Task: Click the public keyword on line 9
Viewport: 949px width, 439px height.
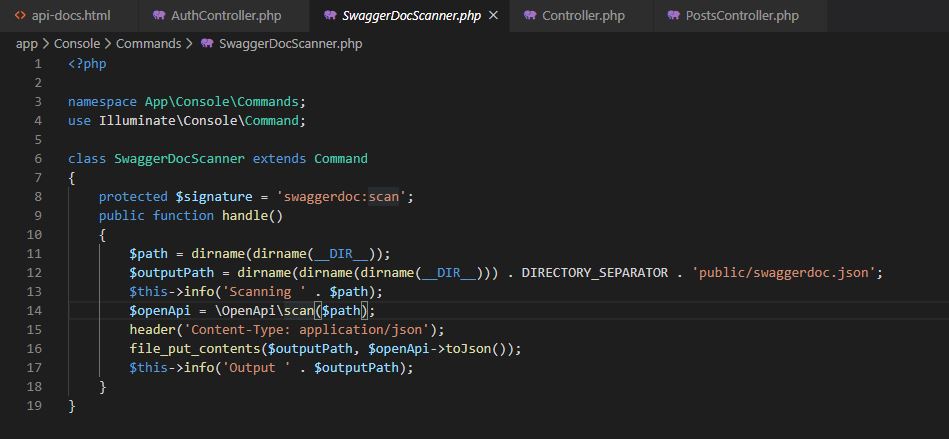Action: coord(122,216)
